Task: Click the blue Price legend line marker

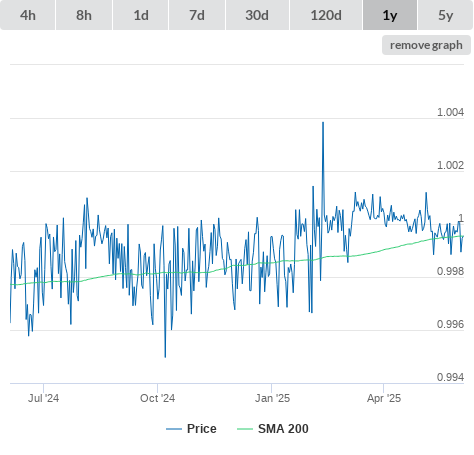Action: 174,429
